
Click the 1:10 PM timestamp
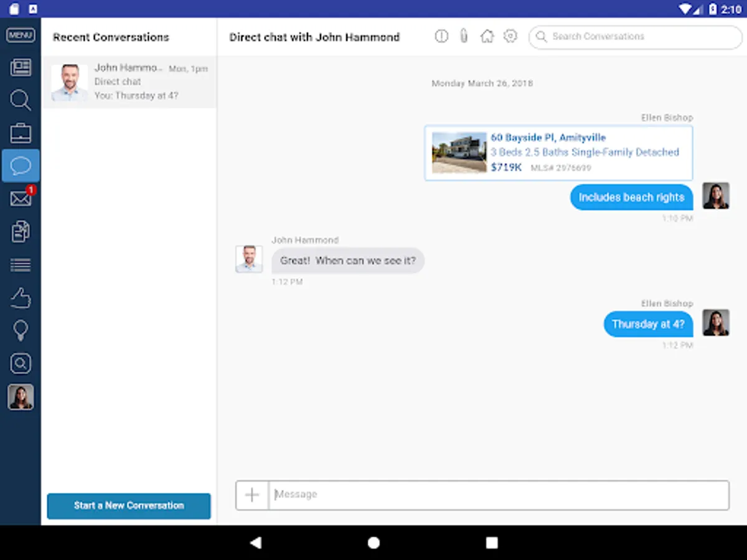(x=677, y=218)
